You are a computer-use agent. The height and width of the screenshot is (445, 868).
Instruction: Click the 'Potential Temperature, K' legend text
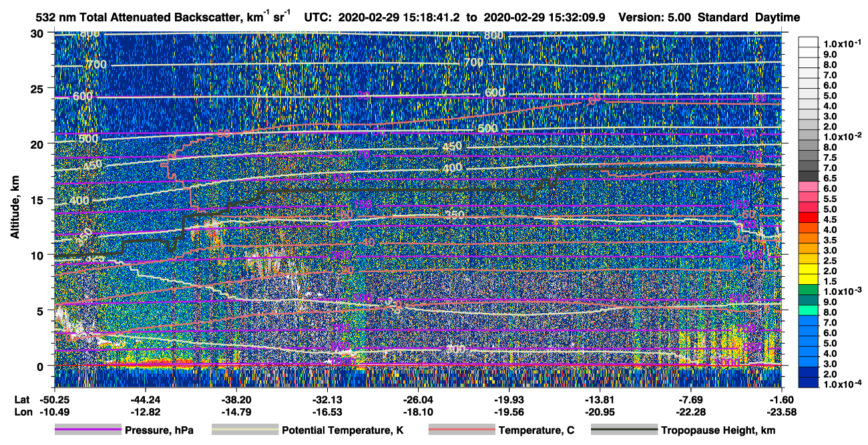click(343, 430)
